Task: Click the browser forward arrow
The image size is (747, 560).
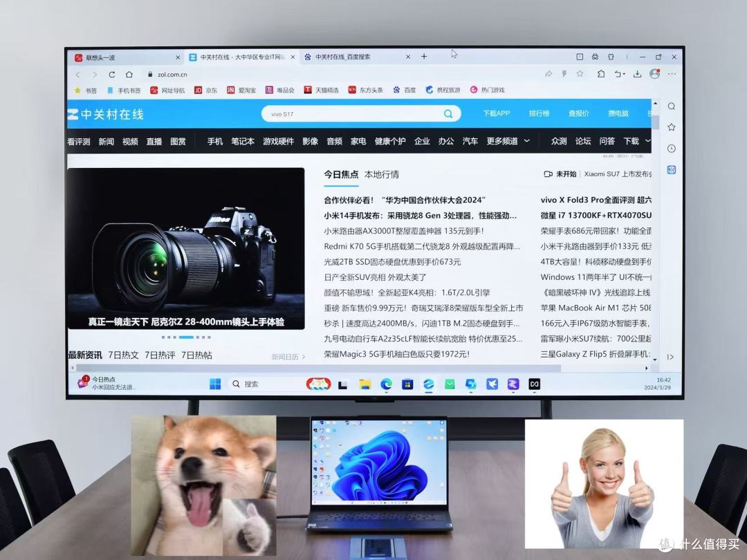Action: 95,74
